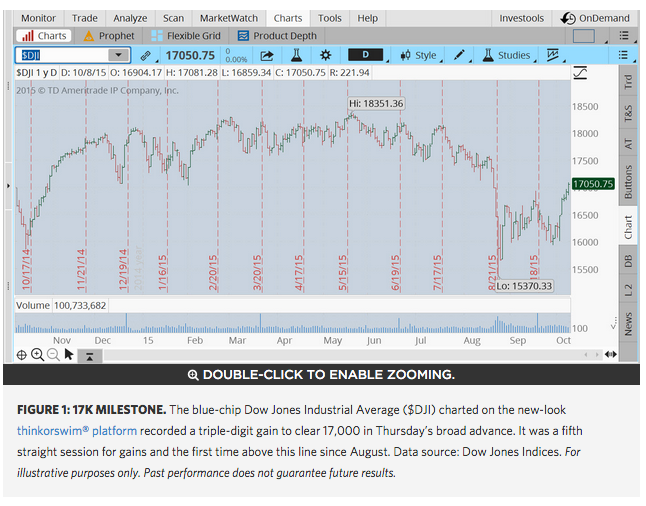
Task: Click the share chart icon
Action: pyautogui.click(x=267, y=56)
